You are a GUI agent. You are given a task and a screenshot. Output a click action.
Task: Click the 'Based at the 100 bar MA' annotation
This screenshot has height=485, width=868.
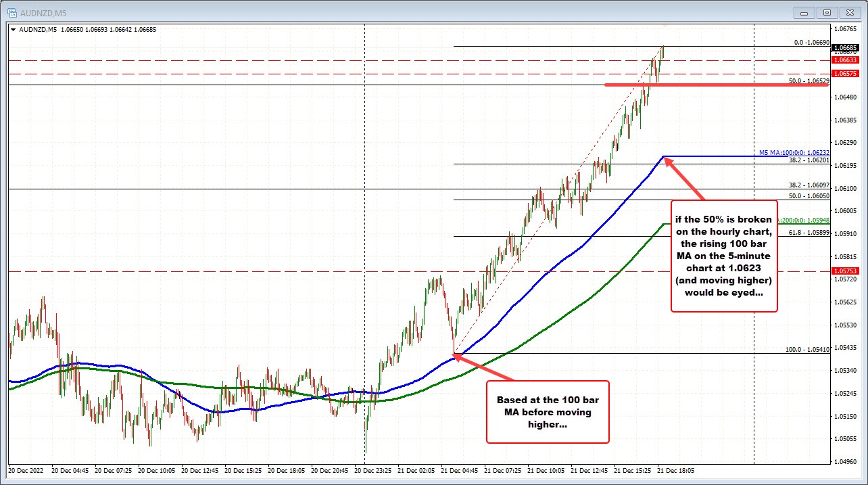tap(547, 412)
